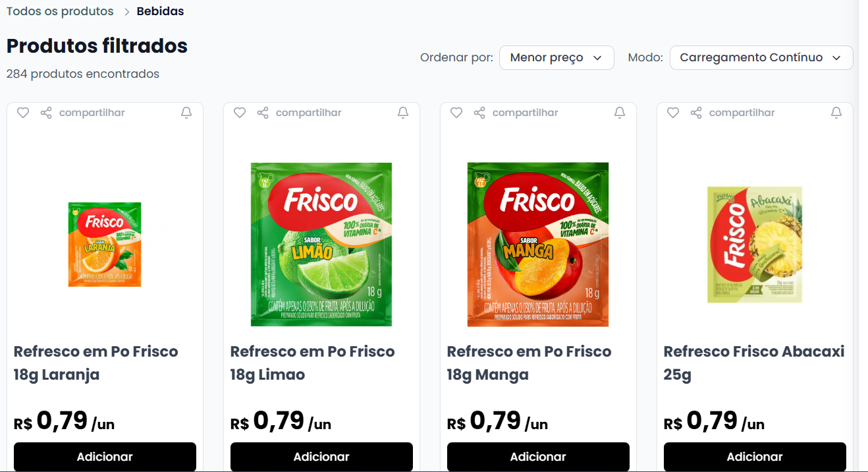This screenshot has width=868, height=472.
Task: Click share icon on Frisco Abacaxi card
Action: tap(696, 113)
